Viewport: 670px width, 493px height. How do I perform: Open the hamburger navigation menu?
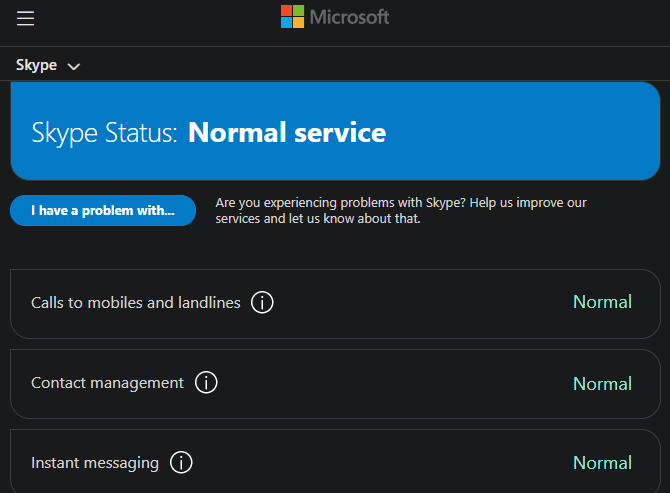[25, 18]
